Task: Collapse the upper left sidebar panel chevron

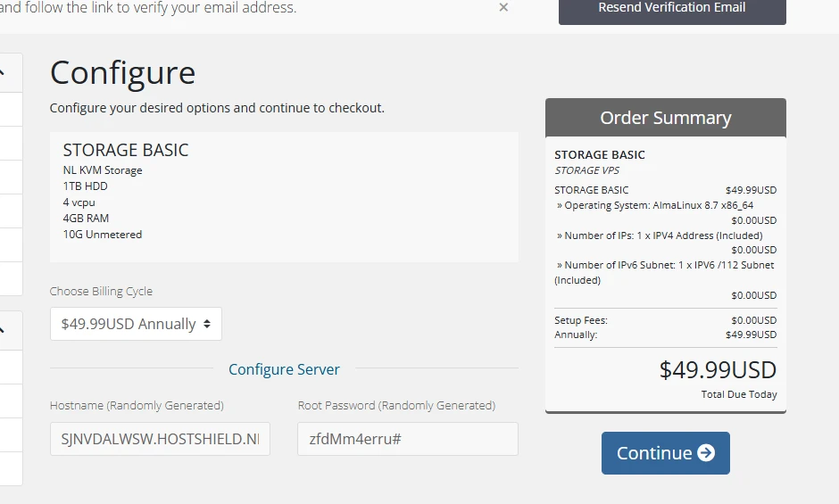Action: click(x=3, y=72)
